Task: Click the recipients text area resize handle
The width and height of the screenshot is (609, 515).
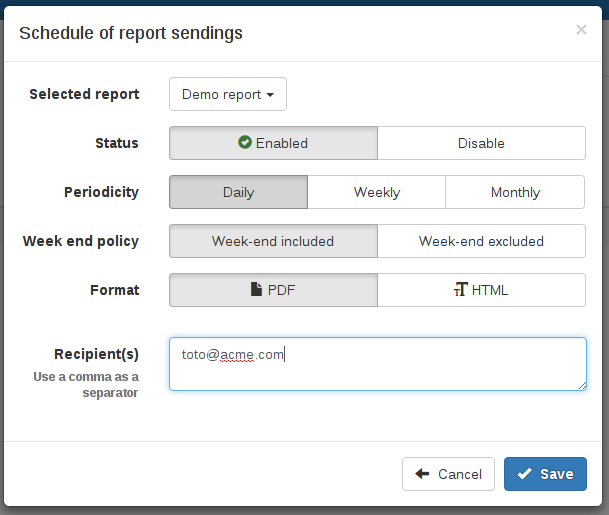Action: tap(581, 385)
